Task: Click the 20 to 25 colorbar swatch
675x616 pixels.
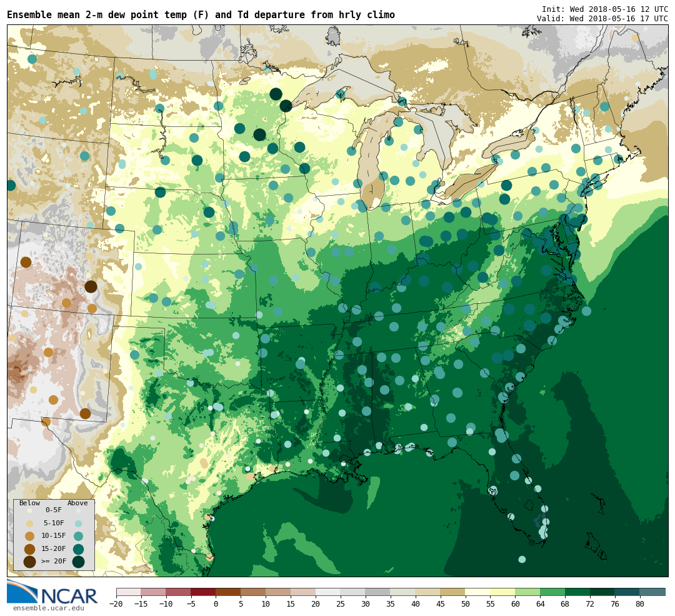Action: 329,592
